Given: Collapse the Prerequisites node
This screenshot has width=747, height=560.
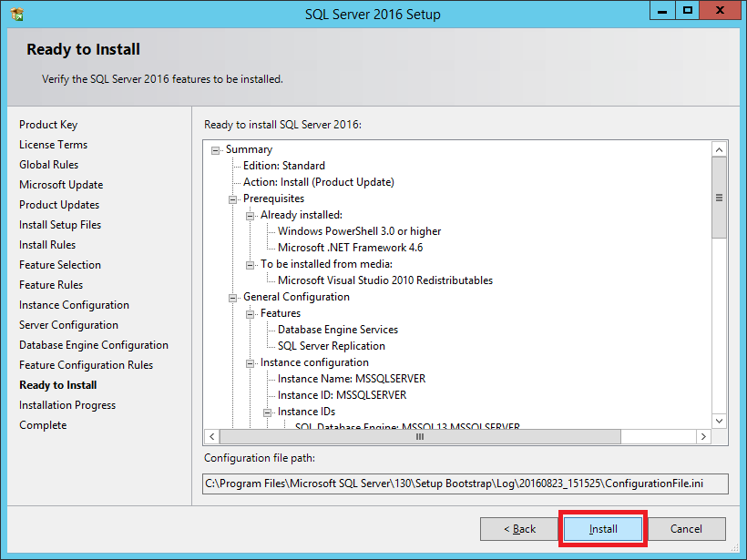Looking at the screenshot, I should point(233,199).
